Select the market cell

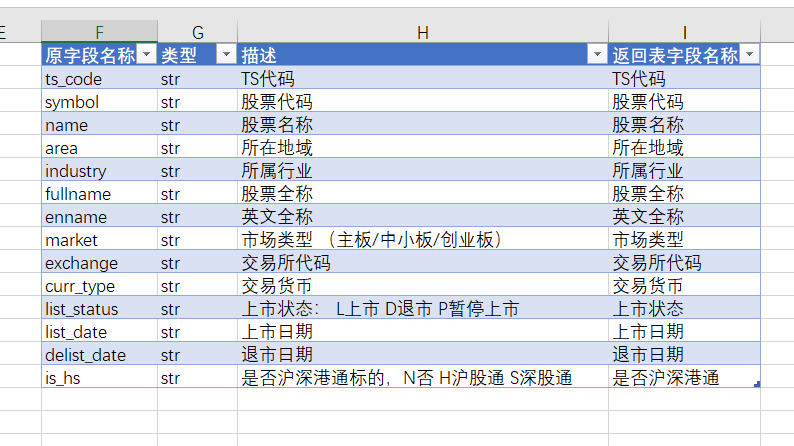[99, 240]
